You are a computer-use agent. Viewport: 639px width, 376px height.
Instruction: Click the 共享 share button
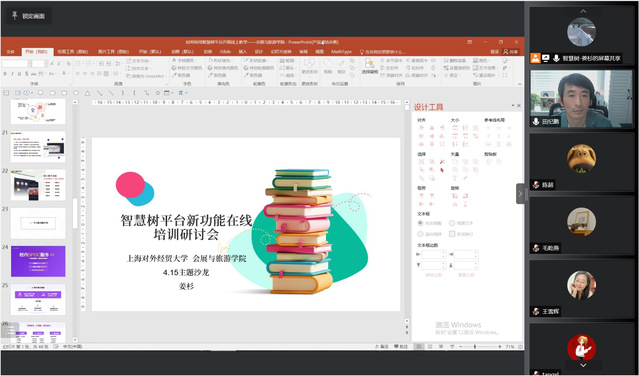click(511, 52)
